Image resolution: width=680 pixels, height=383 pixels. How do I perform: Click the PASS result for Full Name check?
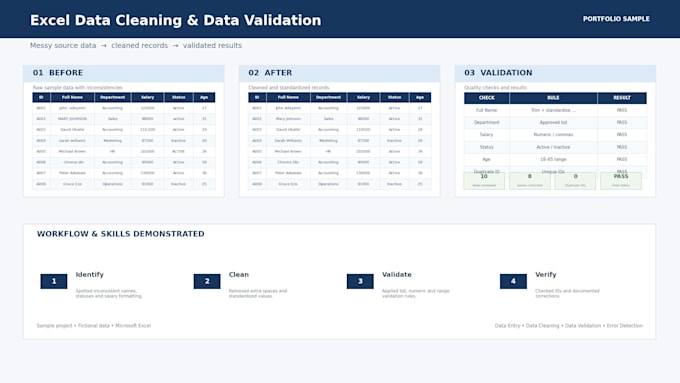622,110
